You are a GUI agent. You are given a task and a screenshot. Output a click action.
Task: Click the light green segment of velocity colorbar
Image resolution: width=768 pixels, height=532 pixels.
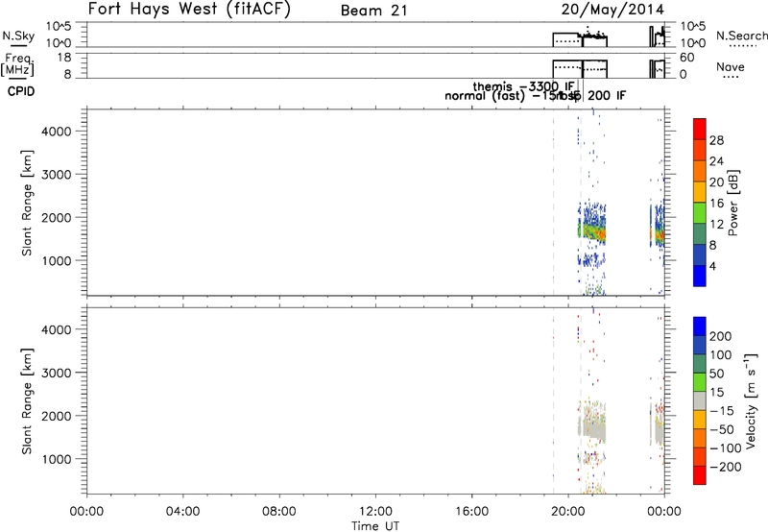pos(700,382)
